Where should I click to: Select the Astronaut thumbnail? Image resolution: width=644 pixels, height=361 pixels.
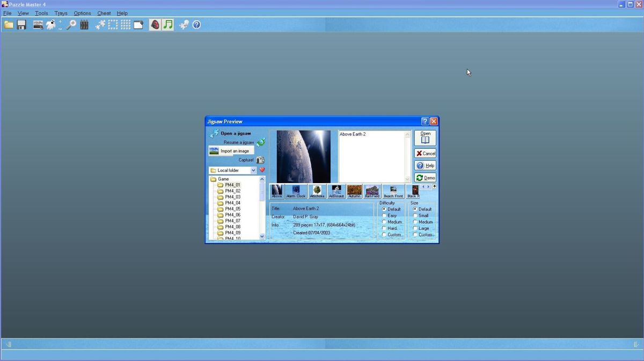pyautogui.click(x=336, y=192)
